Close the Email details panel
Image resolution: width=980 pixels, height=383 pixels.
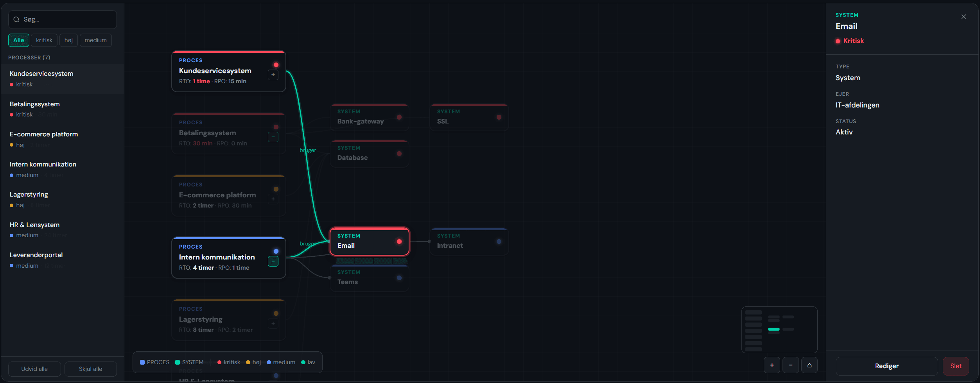(x=963, y=17)
